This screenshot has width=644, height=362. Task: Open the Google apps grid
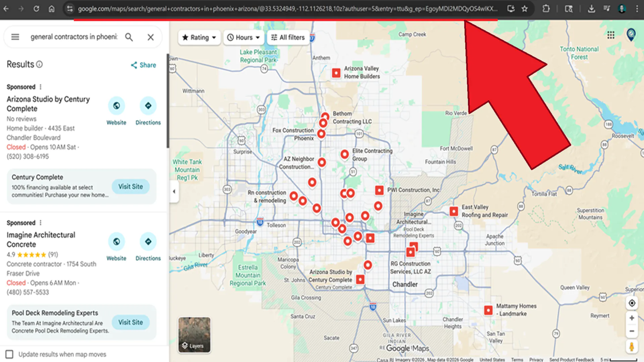click(x=611, y=35)
